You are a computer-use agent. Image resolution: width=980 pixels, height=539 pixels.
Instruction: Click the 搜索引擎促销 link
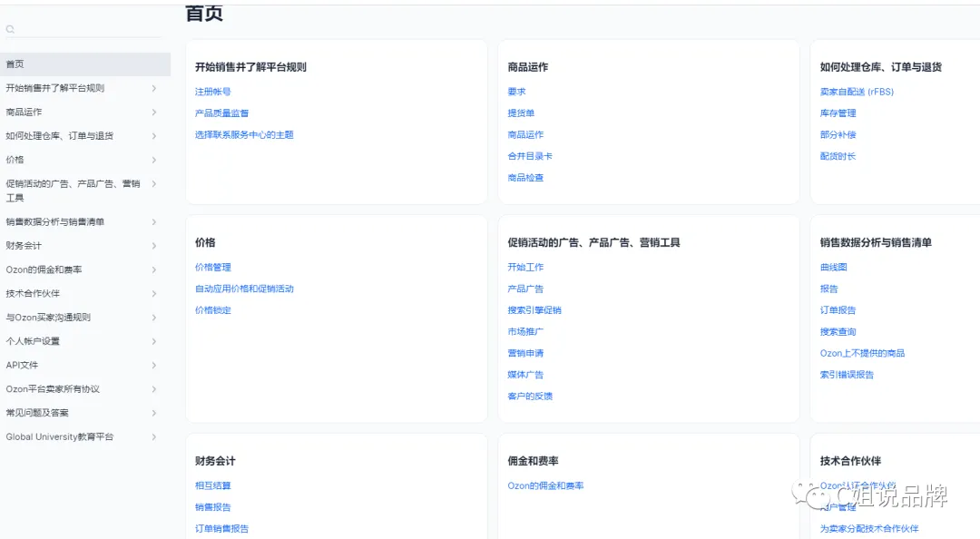click(x=534, y=310)
